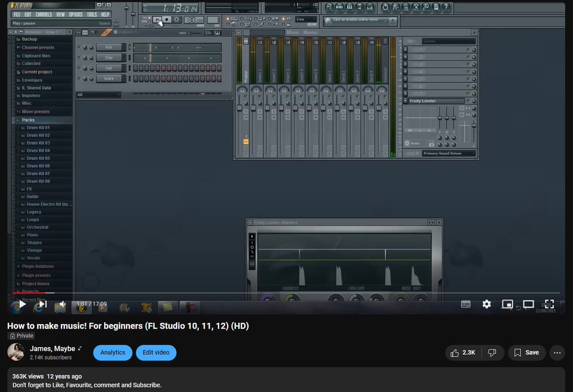The width and height of the screenshot is (573, 392).
Task: Mute the Snare channel green LED
Action: [78, 78]
